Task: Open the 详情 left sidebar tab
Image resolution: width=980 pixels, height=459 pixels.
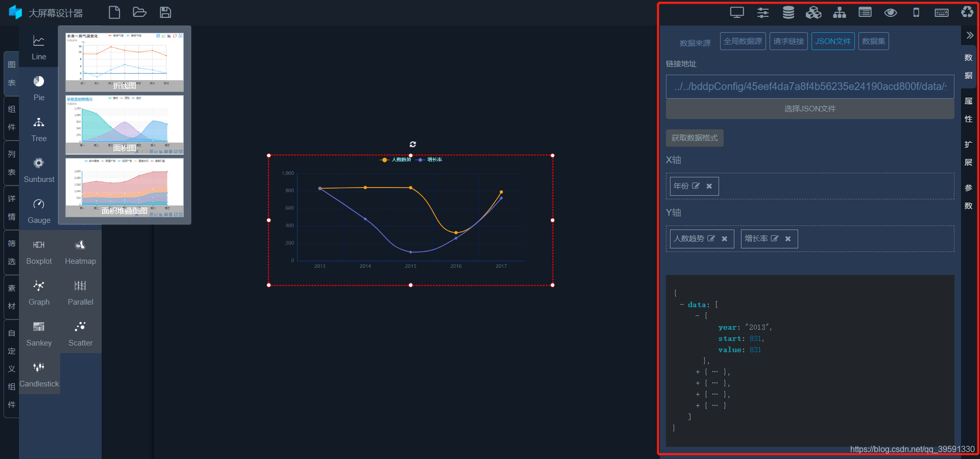Action: pyautogui.click(x=11, y=208)
